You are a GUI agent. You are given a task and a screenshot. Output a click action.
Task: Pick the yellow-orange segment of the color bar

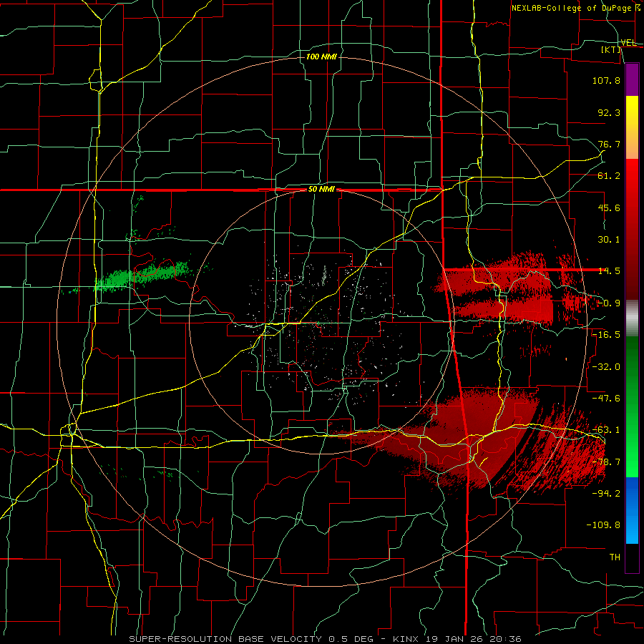(x=632, y=127)
